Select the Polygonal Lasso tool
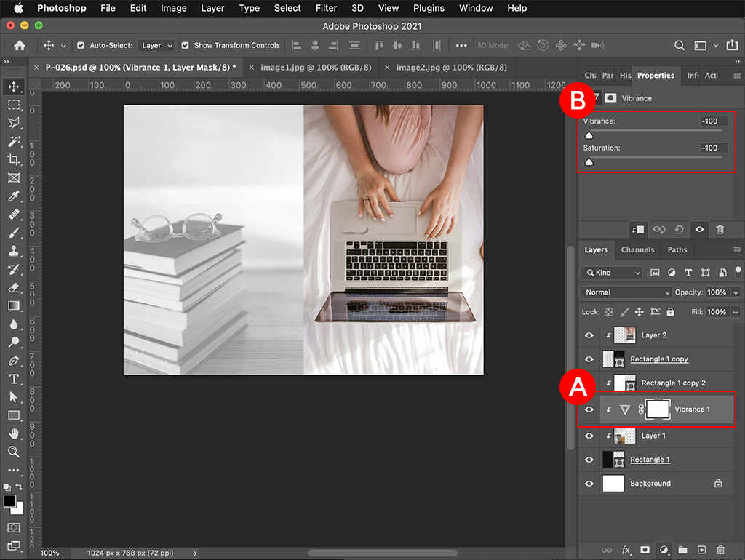745x560 pixels. point(14,123)
